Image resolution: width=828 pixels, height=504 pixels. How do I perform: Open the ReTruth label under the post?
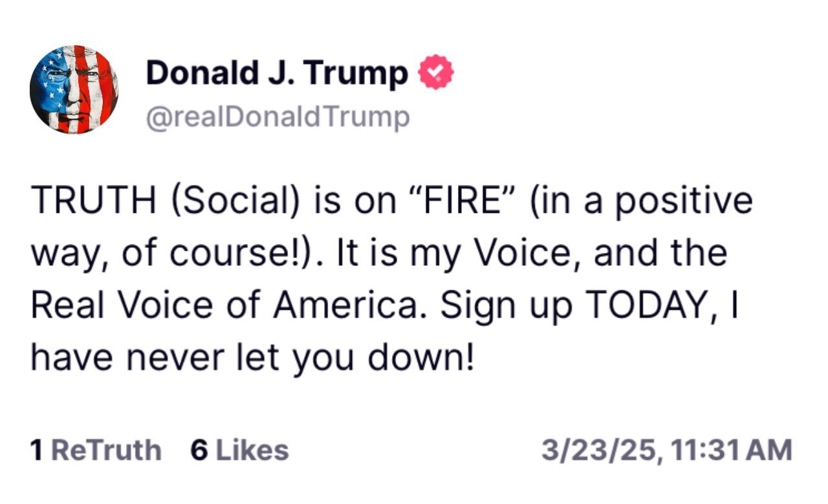click(106, 450)
